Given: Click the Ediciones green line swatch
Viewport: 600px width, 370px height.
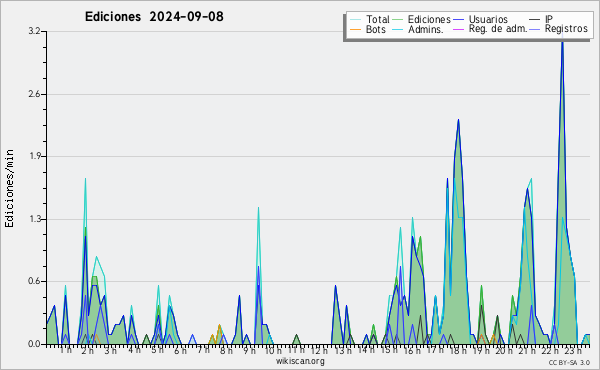Looking at the screenshot, I should 398,20.
